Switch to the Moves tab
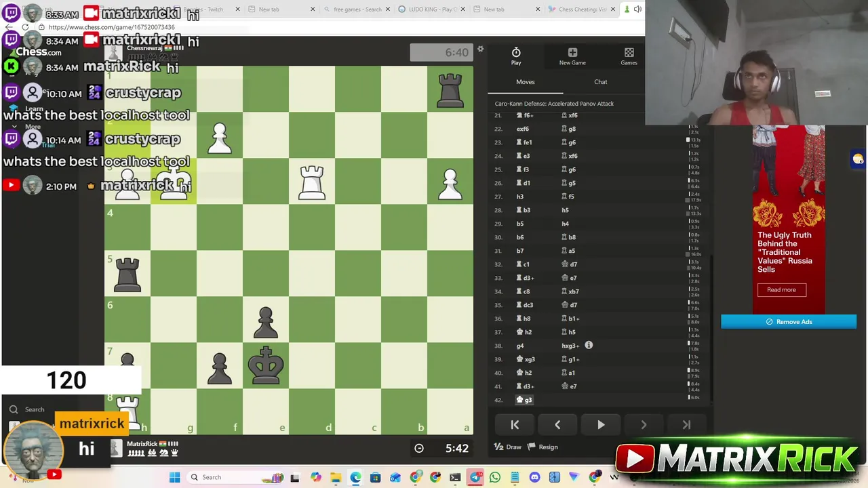868x488 pixels. point(526,82)
